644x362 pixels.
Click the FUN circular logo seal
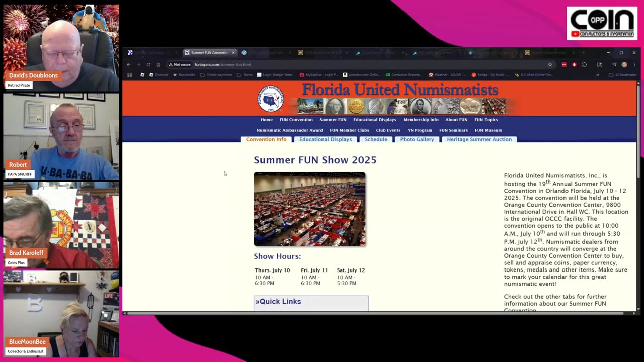pos(271,99)
